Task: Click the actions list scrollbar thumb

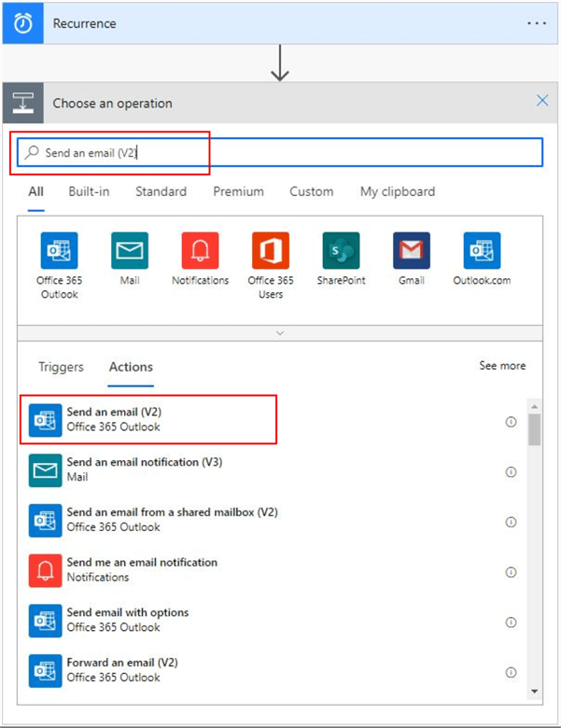Action: [535, 429]
